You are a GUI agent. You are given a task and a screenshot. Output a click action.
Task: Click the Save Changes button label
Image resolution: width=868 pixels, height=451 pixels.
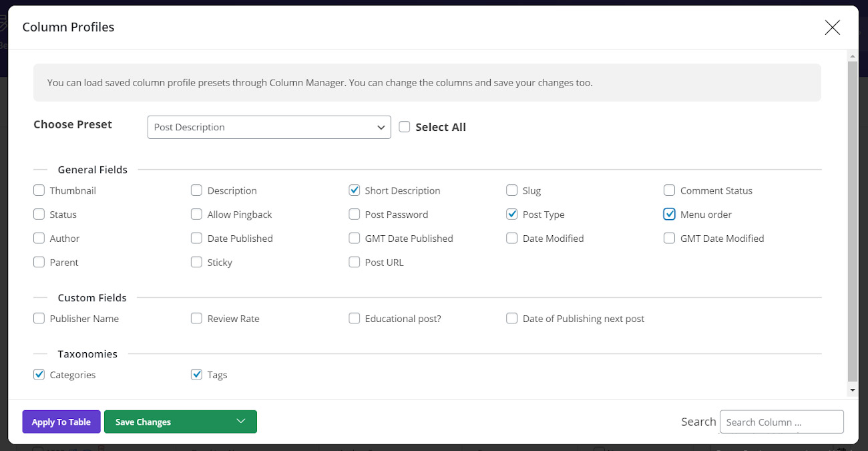point(143,422)
